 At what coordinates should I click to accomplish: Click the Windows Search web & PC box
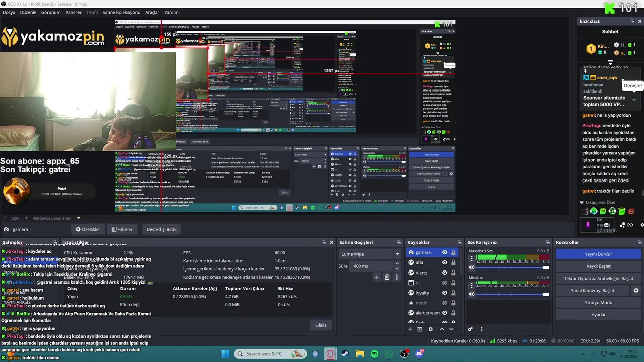pos(272,354)
